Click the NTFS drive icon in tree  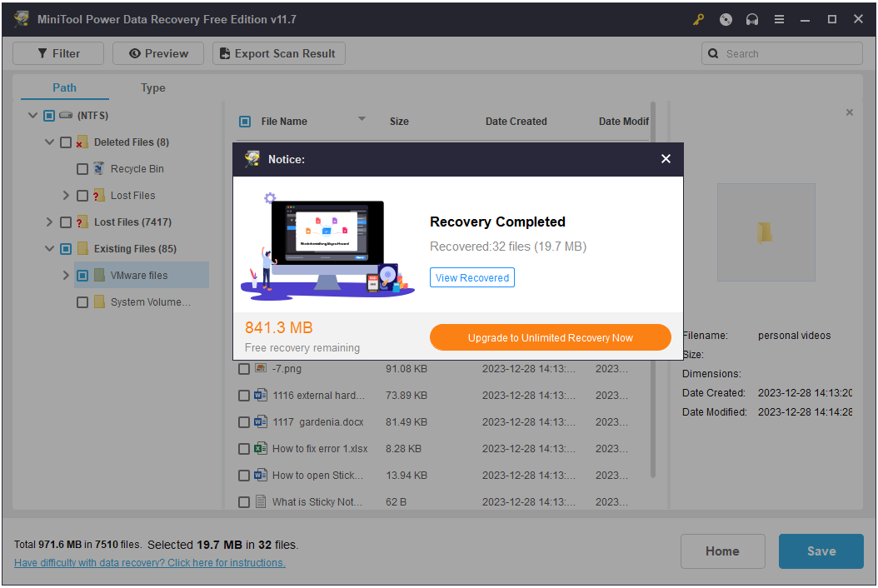click(66, 116)
